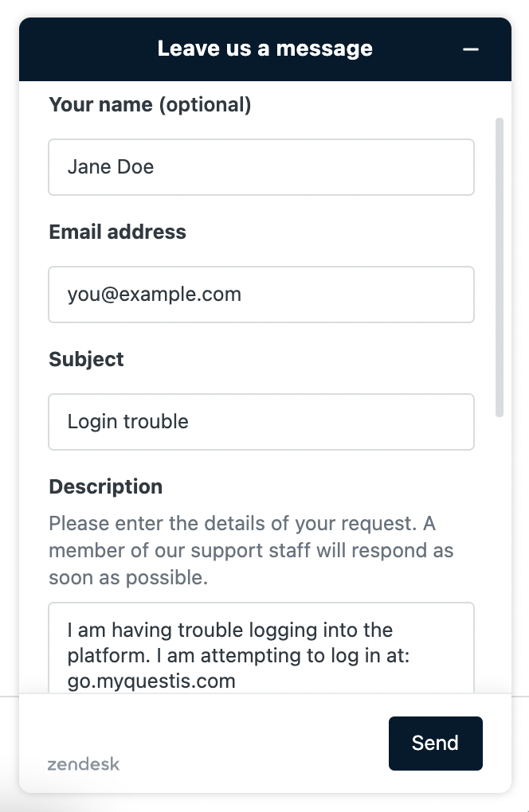Click the "Subject" field label

(86, 359)
